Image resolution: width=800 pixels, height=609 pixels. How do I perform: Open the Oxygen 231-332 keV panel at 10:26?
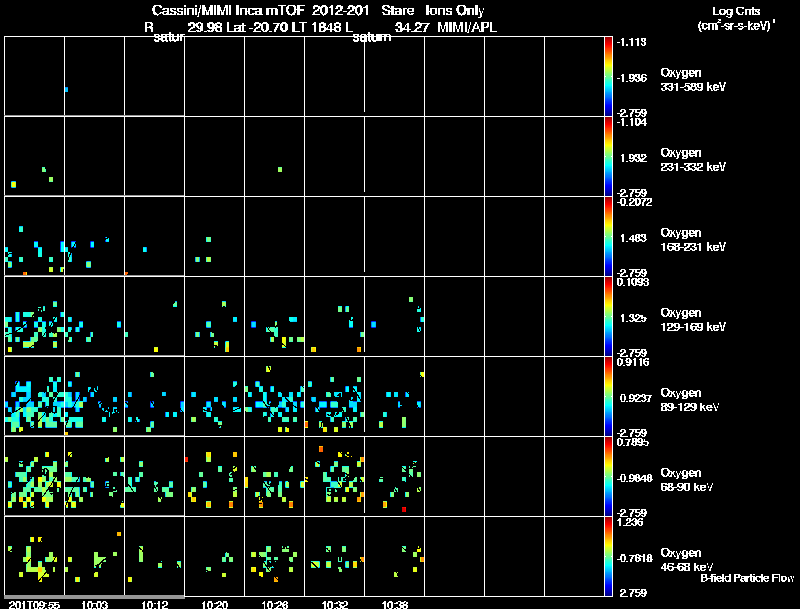click(x=274, y=156)
